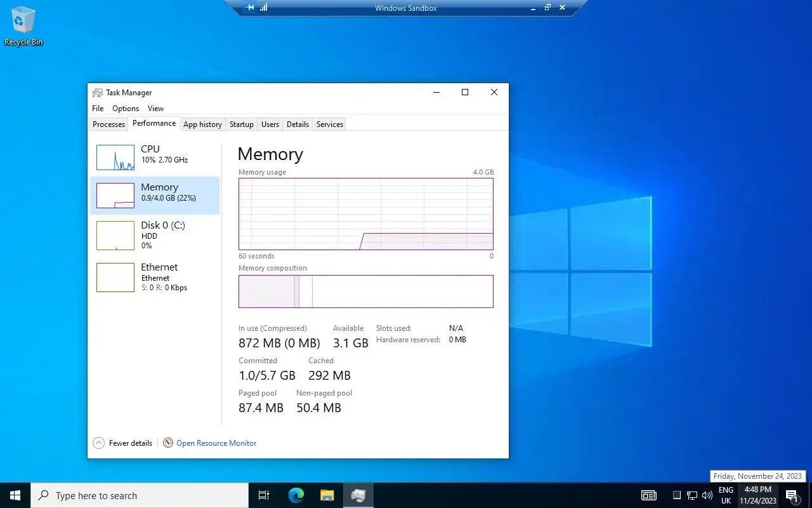Click the Resource Monitor gauge icon

point(168,443)
